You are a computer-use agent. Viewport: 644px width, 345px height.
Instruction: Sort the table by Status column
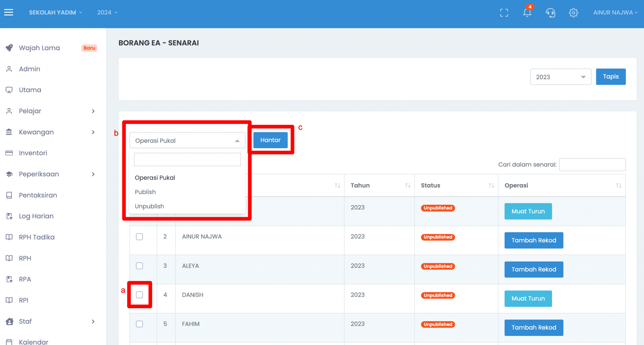pos(491,185)
